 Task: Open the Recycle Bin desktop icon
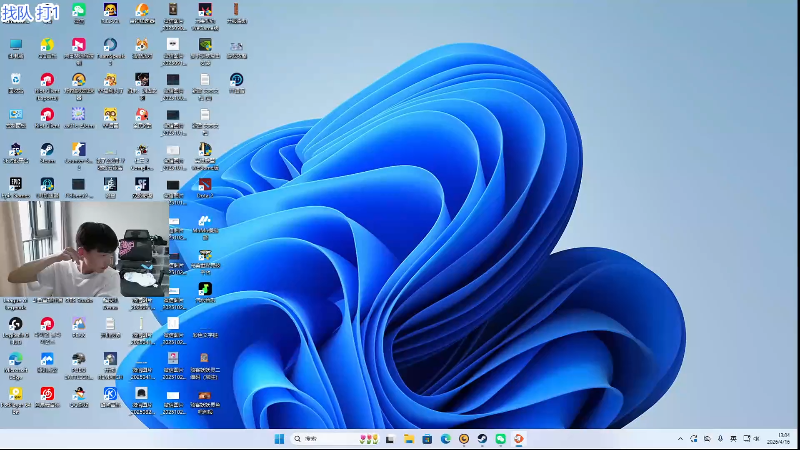click(x=15, y=79)
